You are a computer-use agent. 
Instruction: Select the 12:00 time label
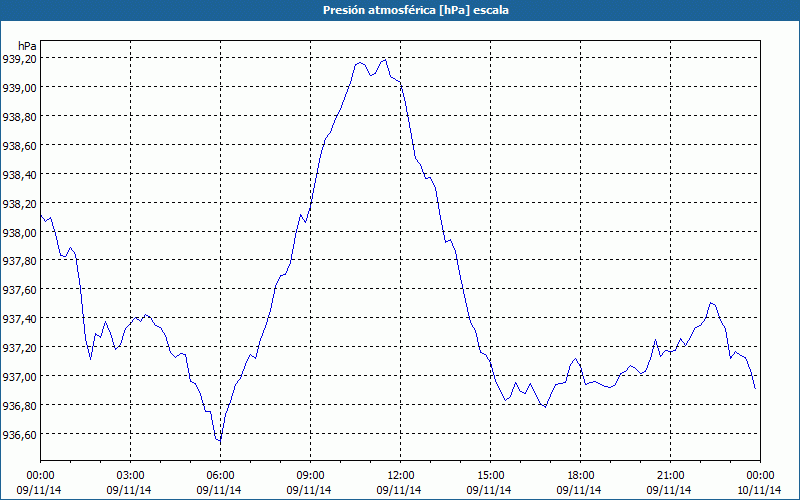(401, 475)
